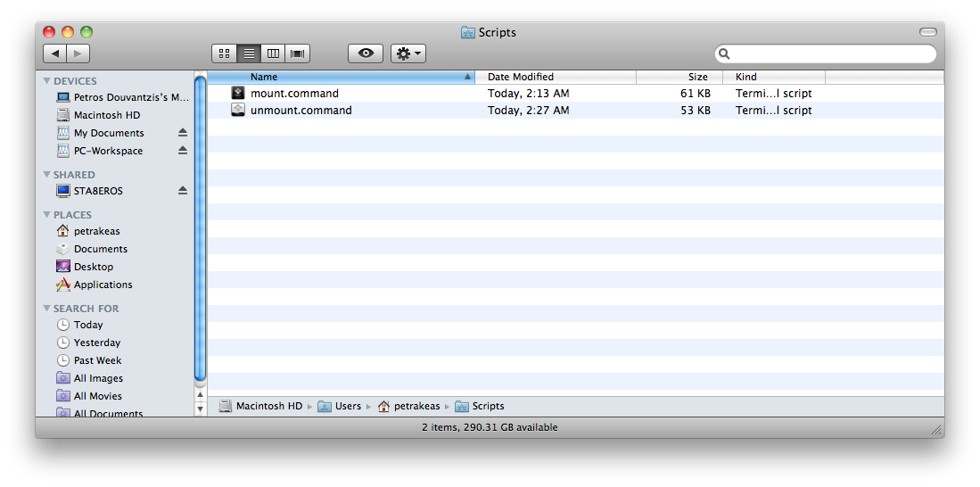Select list view mode toggle

point(249,54)
